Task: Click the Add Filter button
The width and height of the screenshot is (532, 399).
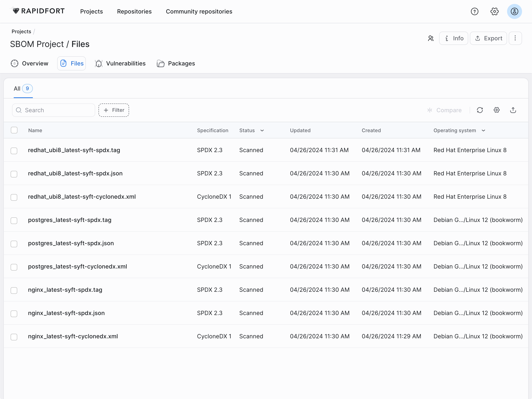Action: (x=113, y=110)
